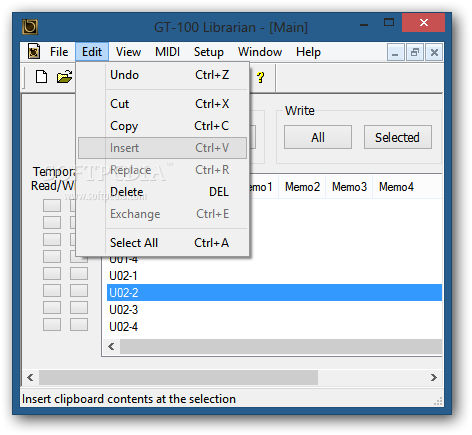Open the File menu

pos(59,52)
